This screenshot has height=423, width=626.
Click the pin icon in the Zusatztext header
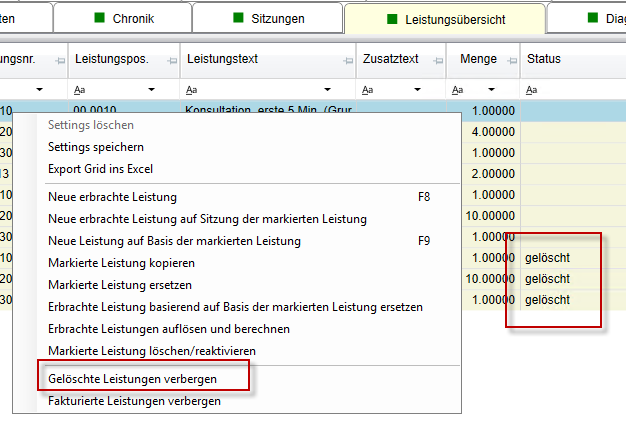pyautogui.click(x=435, y=62)
